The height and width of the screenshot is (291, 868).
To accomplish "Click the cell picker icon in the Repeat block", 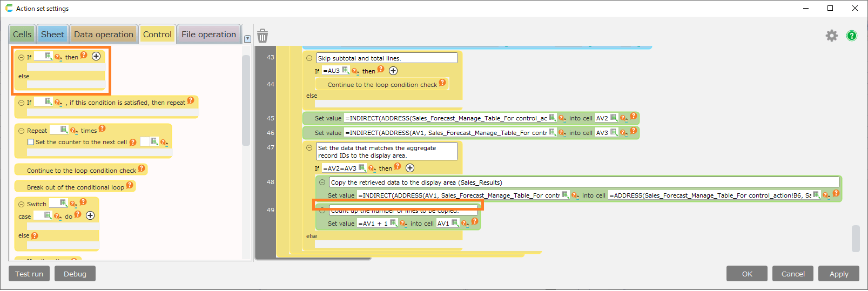I will click(64, 130).
